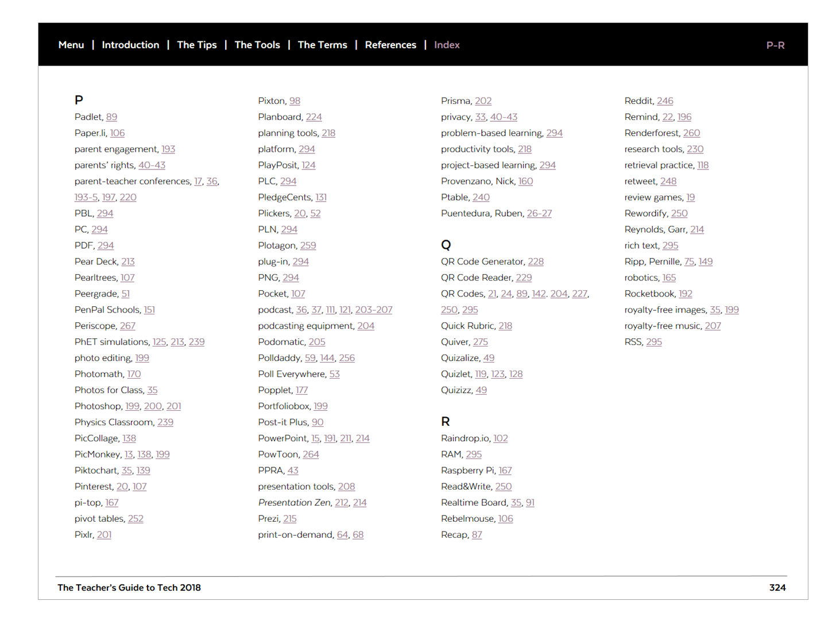This screenshot has height=624, width=840.
Task: Go to page 53 for Poll Everywhere
Action: [x=334, y=374]
